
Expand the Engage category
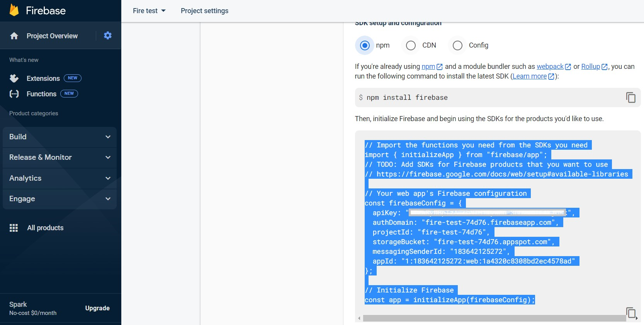59,199
